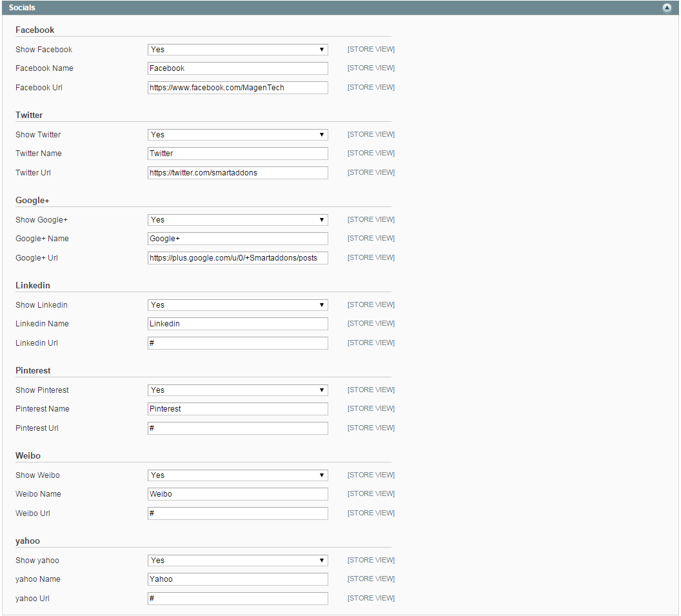The height and width of the screenshot is (616, 681).
Task: Open the Show Facebook dropdown
Action: 237,50
